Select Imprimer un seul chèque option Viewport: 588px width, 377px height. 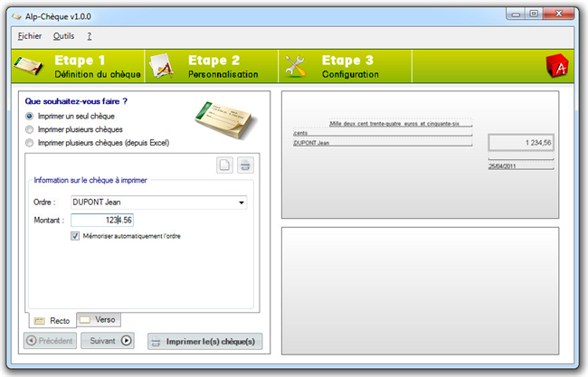click(30, 117)
